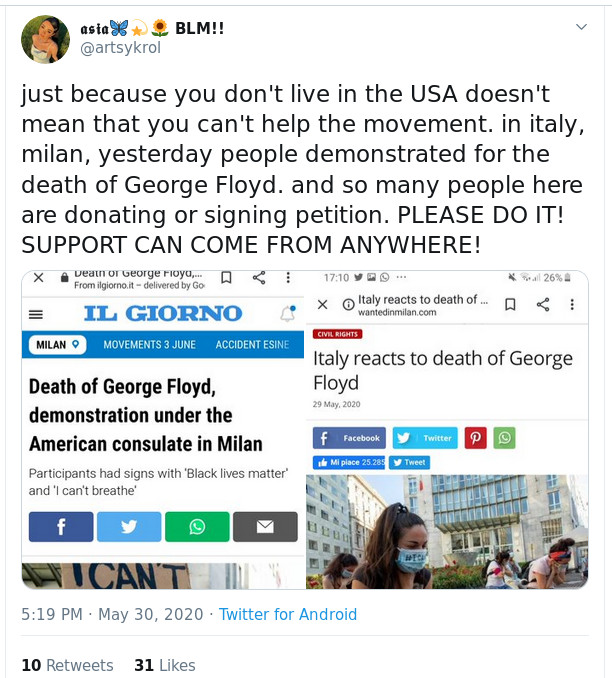The height and width of the screenshot is (678, 612).
Task: Open the Il Giorno hamburger menu
Action: click(36, 314)
